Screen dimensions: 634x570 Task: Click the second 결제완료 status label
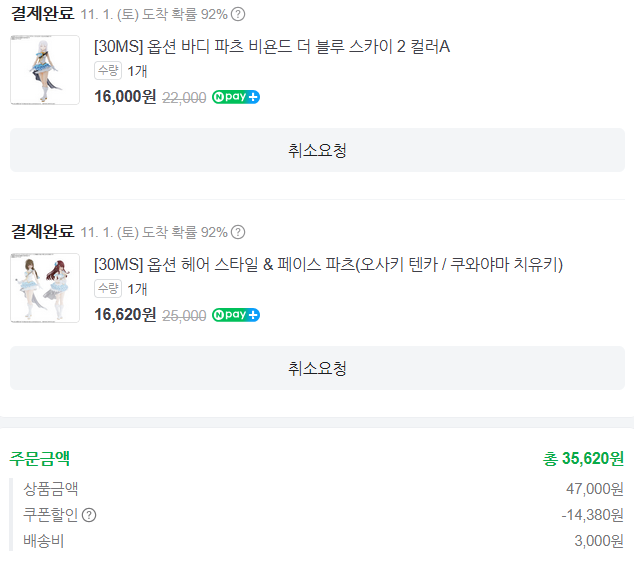42,232
